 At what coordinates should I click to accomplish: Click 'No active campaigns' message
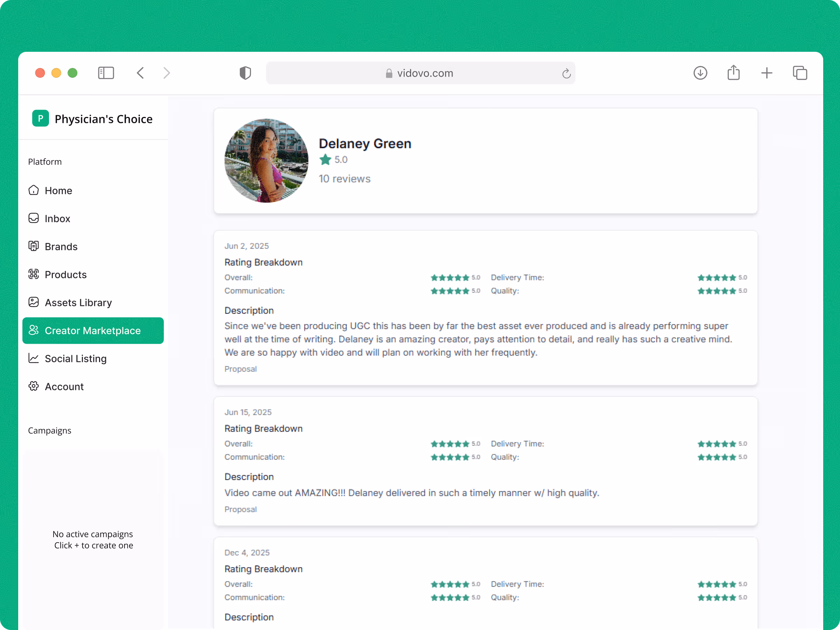coord(93,534)
